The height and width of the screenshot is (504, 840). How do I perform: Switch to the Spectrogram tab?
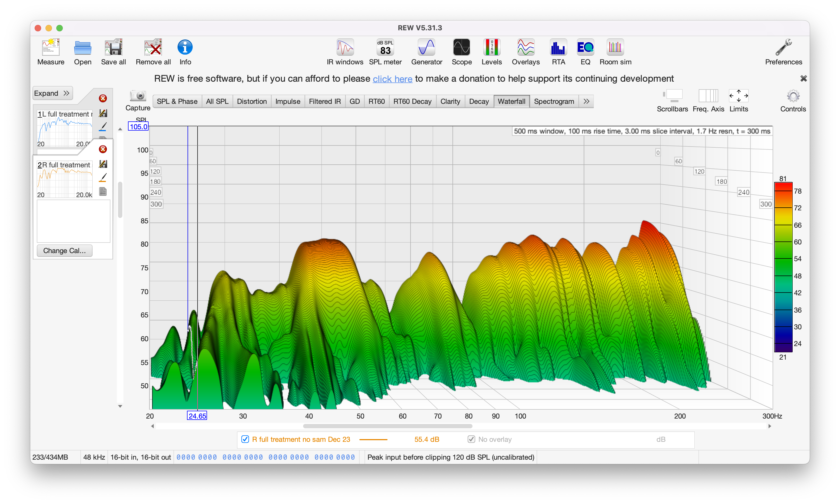click(554, 101)
